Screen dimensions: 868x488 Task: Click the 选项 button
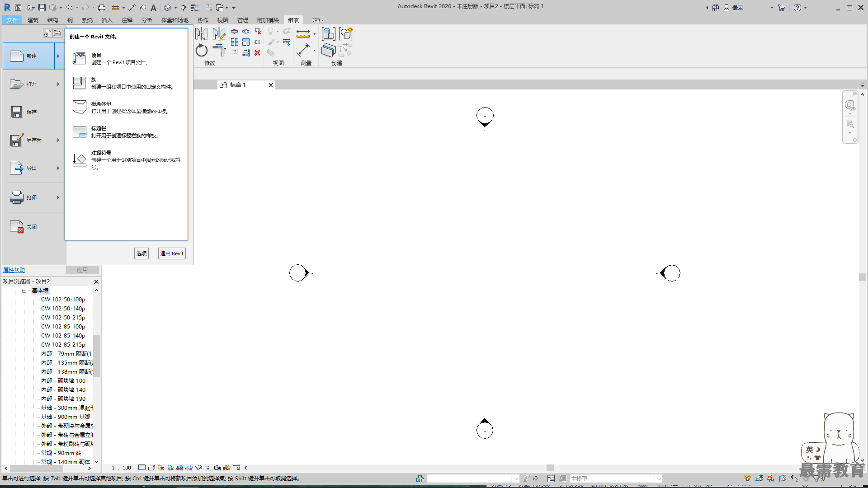142,253
